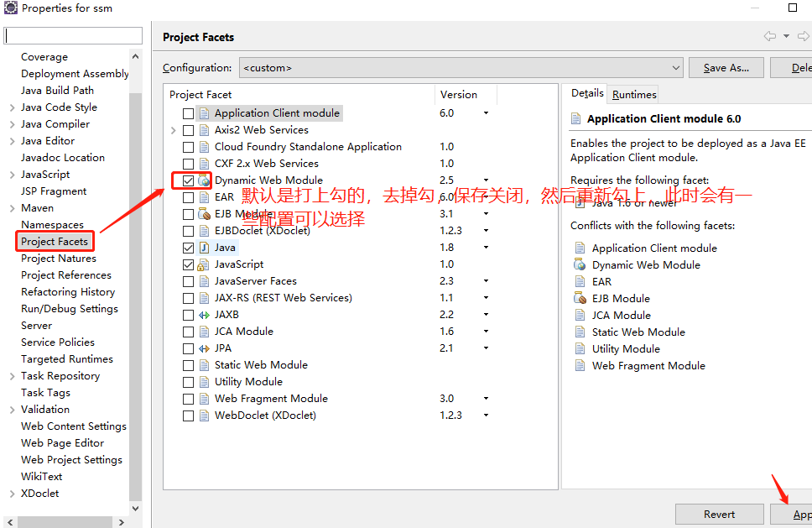The height and width of the screenshot is (528, 812).
Task: Open the Server properties page
Action: pyautogui.click(x=37, y=326)
